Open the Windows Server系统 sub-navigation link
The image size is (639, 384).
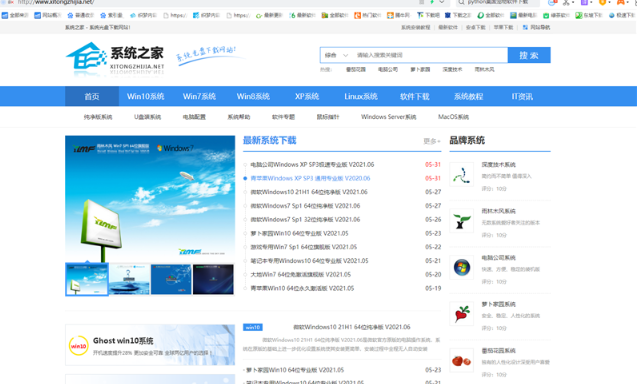click(x=388, y=117)
